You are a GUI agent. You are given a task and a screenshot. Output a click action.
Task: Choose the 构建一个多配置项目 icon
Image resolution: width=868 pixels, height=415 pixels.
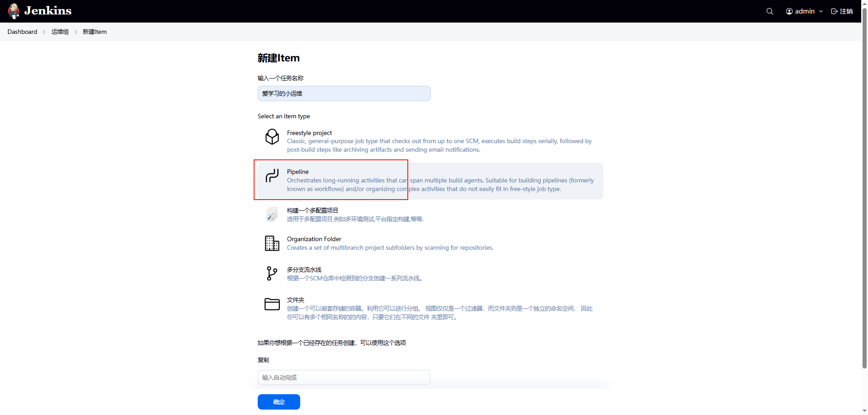tap(272, 214)
